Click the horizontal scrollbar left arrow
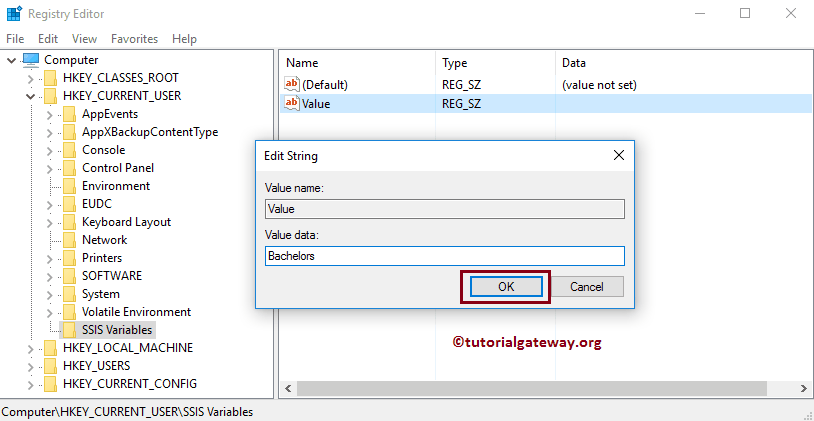 point(288,388)
